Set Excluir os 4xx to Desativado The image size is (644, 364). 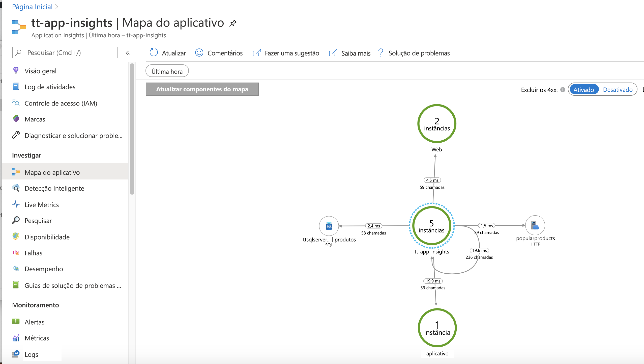(618, 90)
